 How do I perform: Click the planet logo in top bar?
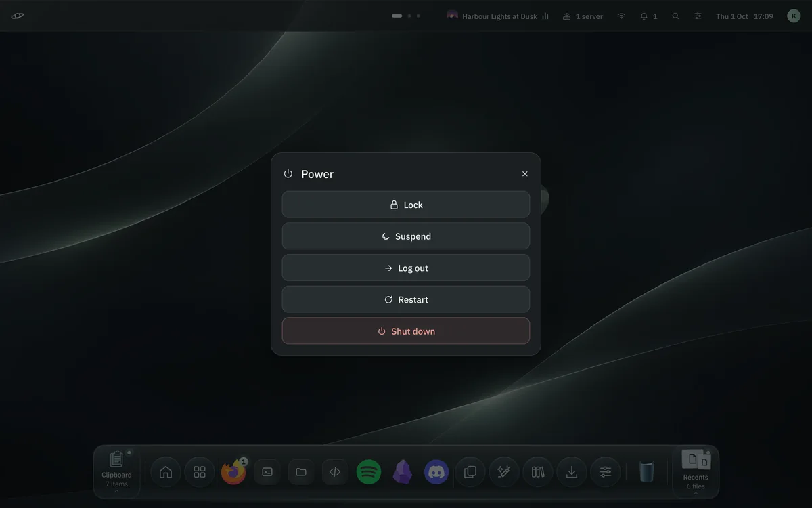click(18, 16)
